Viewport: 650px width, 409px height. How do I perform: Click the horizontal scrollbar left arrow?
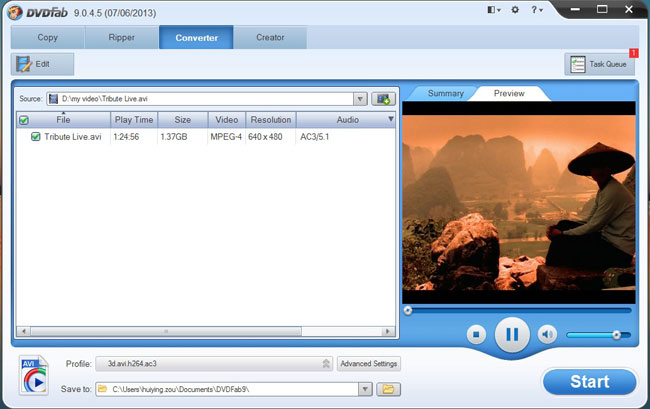coord(24,331)
